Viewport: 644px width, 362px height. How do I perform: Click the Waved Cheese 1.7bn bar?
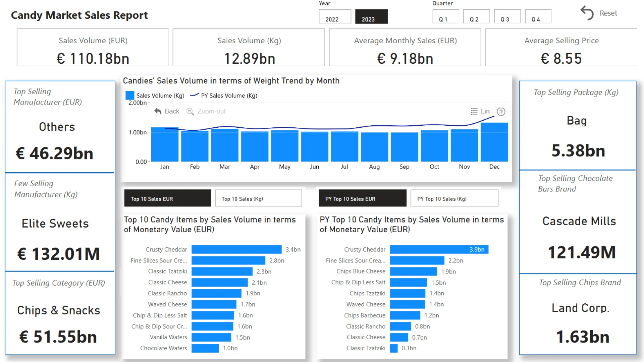[214, 304]
